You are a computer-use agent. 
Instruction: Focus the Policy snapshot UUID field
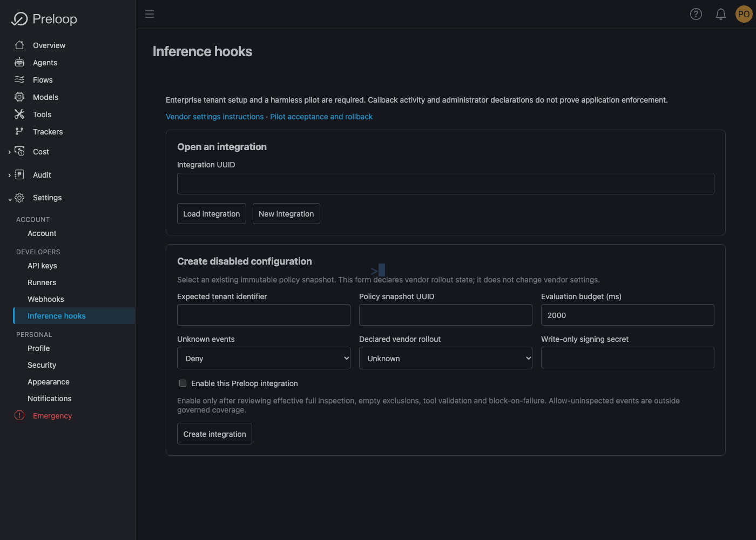(446, 315)
